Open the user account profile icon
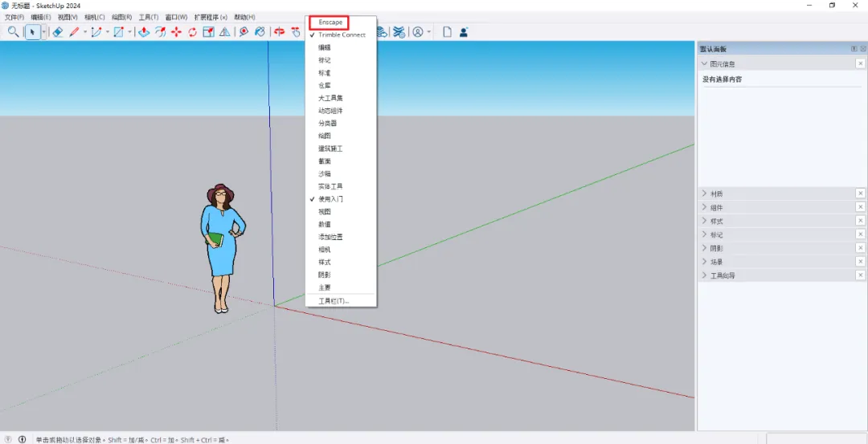Viewport: 868px width, 444px height. click(418, 32)
